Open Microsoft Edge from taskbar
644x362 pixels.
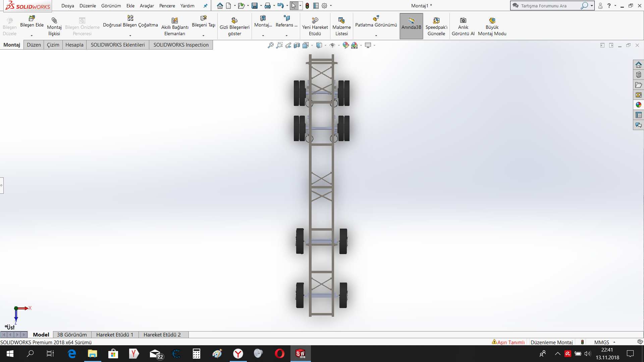coord(72,354)
